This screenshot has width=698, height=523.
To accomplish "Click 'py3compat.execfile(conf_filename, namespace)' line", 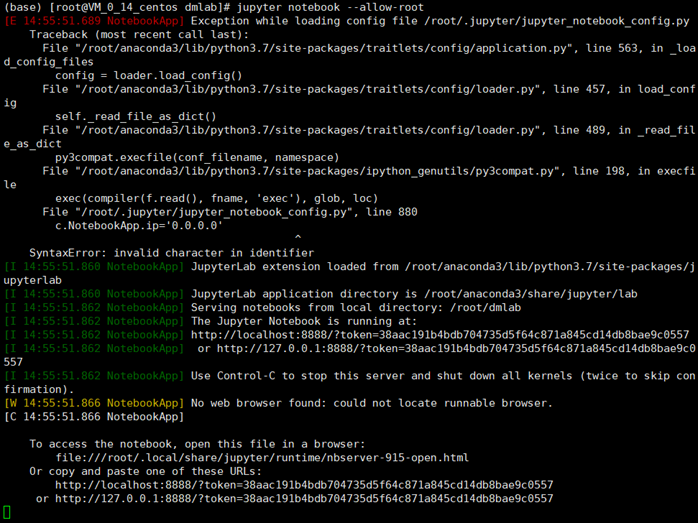I will pos(197,158).
